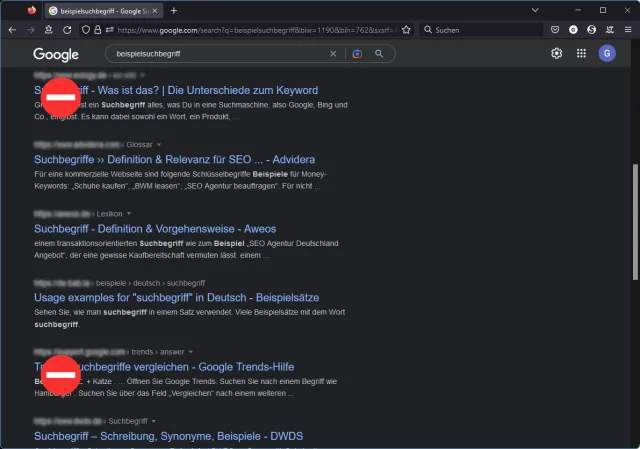The width and height of the screenshot is (640, 449).
Task: Start a search by image (Lens)
Action: coord(357,54)
